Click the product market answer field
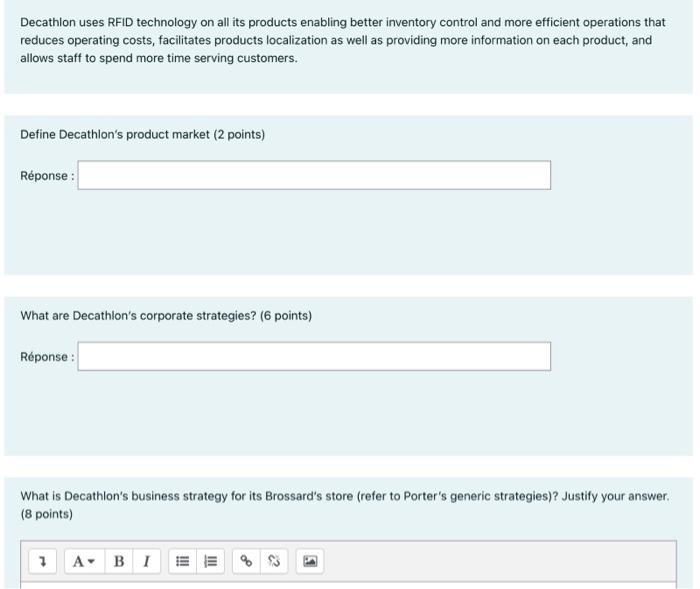Viewport: 700px width, 589px height. (314, 175)
